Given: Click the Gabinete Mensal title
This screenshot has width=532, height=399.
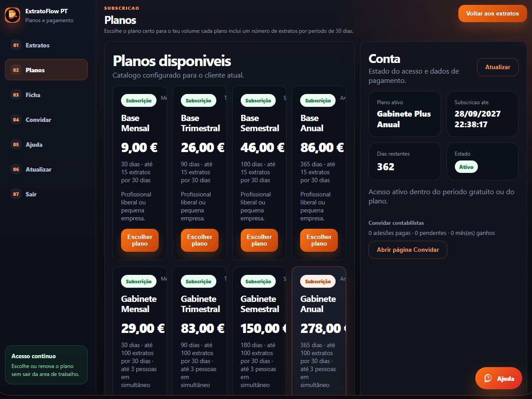Looking at the screenshot, I should click(x=139, y=304).
